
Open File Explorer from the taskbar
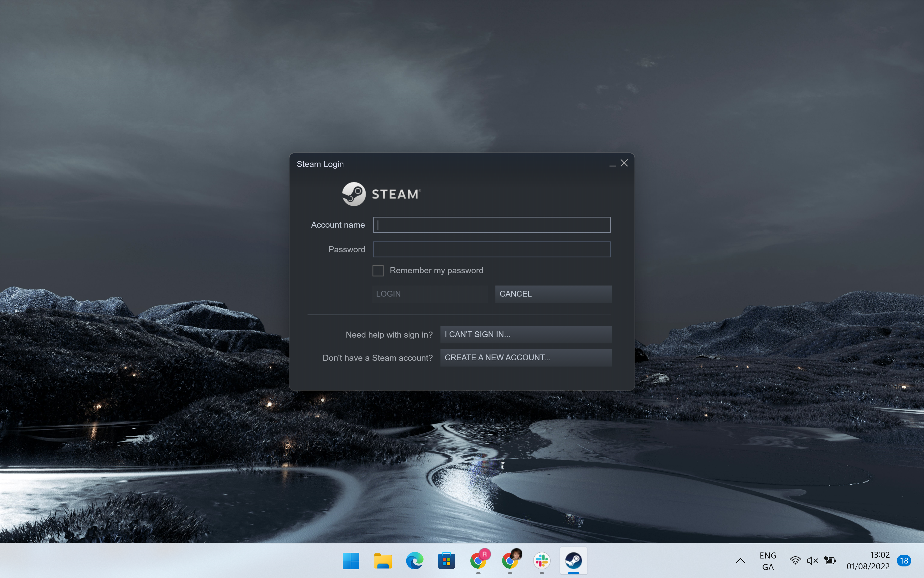(383, 561)
